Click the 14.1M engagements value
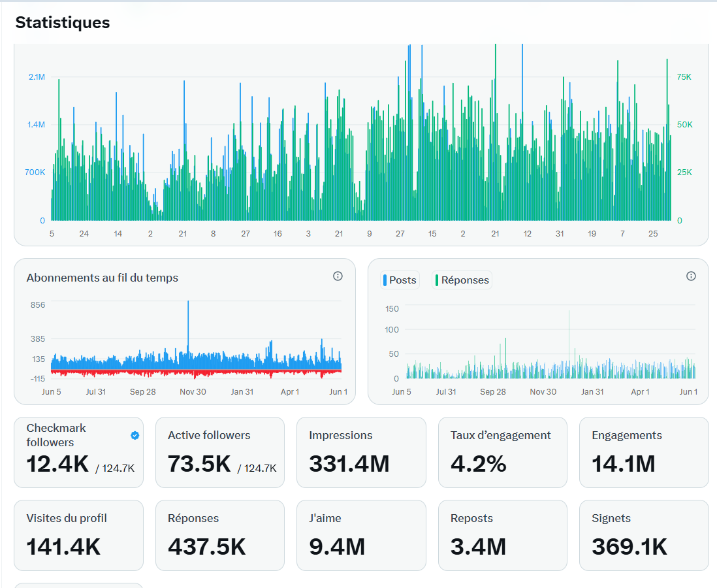The height and width of the screenshot is (588, 717). (623, 463)
